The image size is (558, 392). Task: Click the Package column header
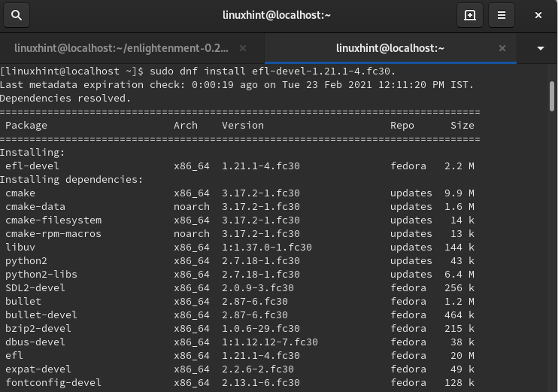26,125
